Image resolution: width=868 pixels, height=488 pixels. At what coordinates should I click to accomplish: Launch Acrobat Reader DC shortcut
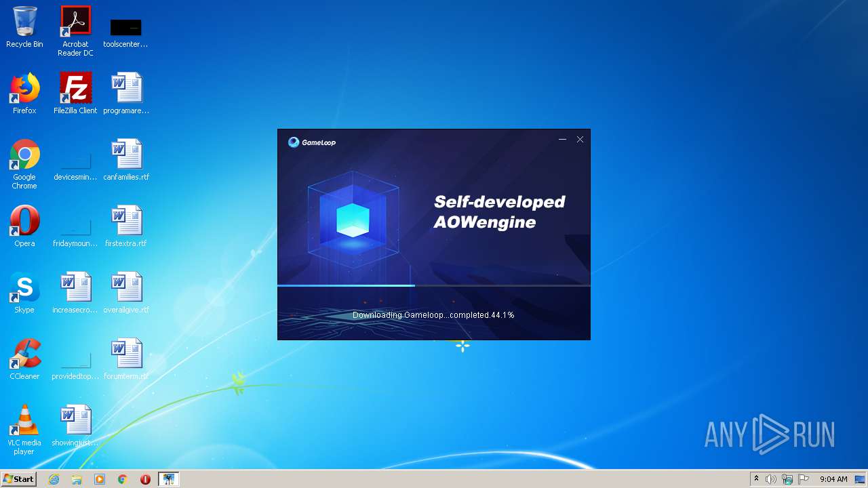click(x=75, y=31)
